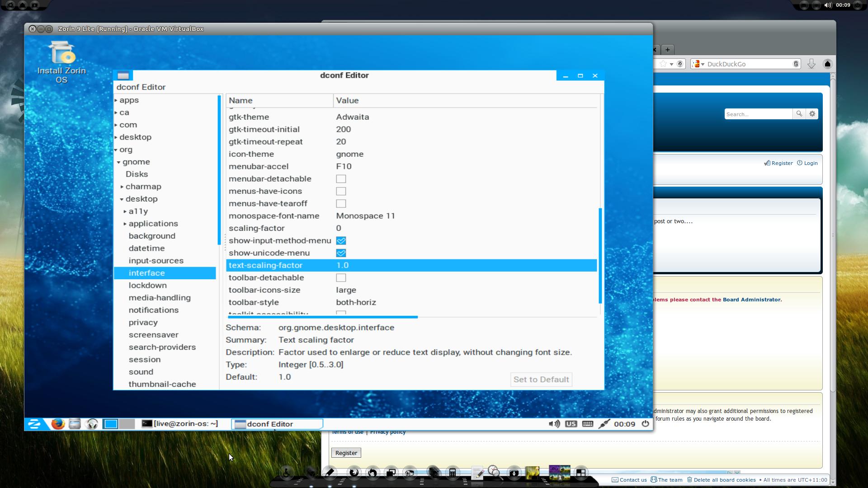Click the DuckDuckGo search field
This screenshot has height=488, width=868.
746,64
